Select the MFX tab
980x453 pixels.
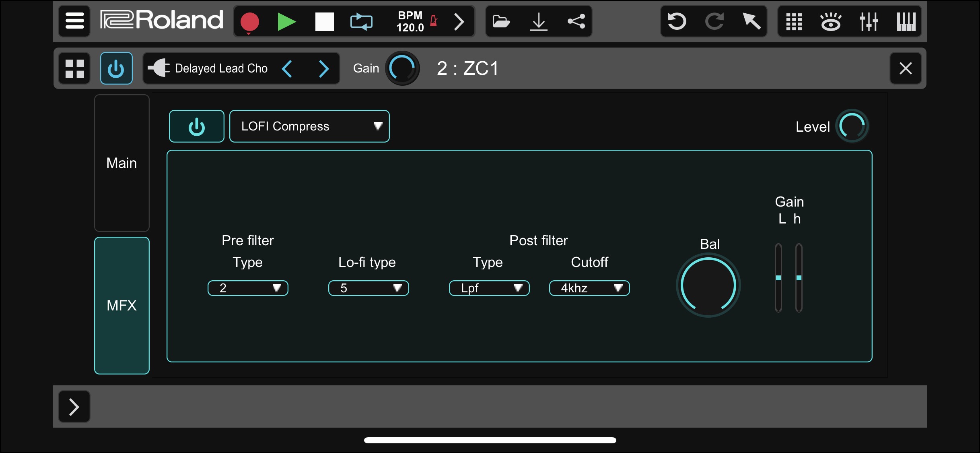tap(122, 306)
